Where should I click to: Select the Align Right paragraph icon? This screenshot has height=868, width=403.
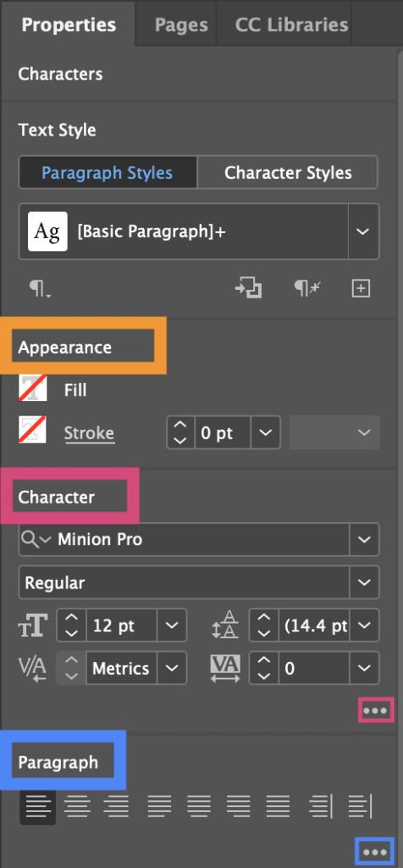[116, 806]
